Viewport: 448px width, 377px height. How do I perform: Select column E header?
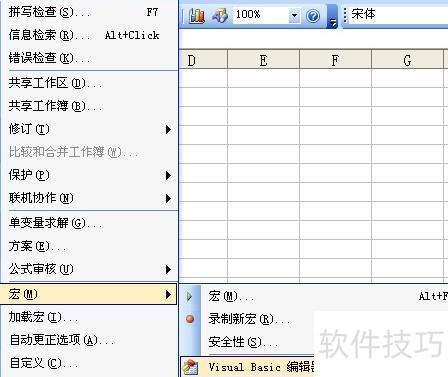click(263, 60)
